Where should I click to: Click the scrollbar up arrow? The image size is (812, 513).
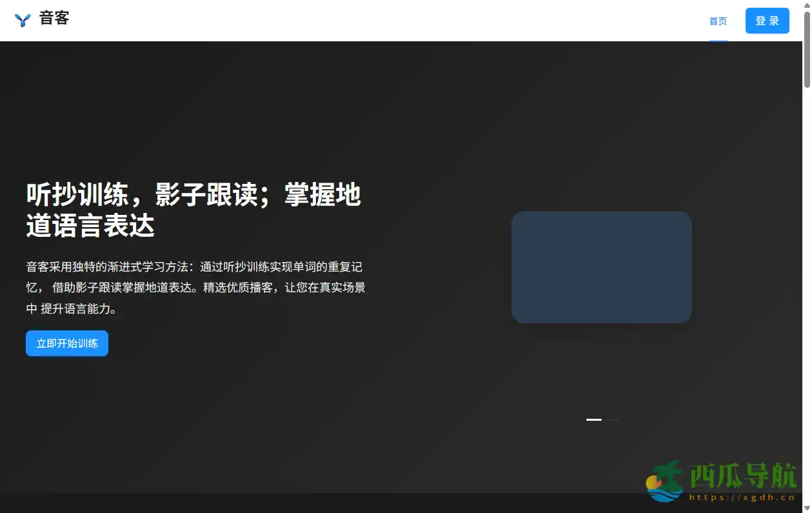[x=807, y=4]
